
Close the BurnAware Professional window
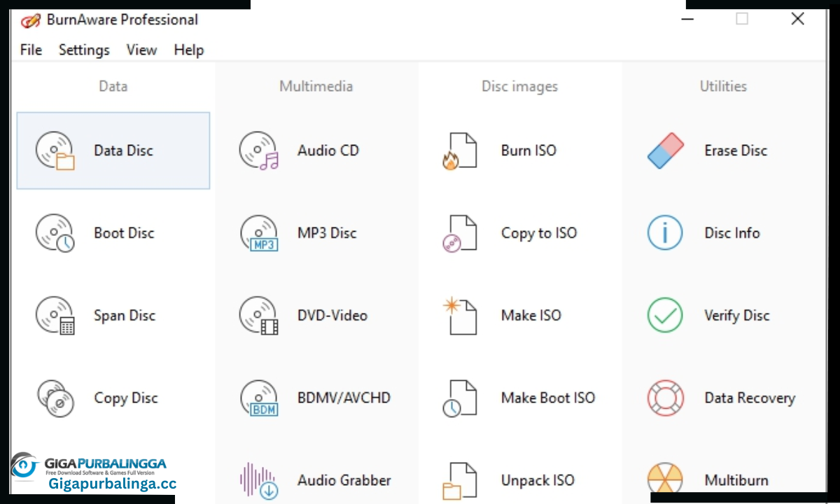coord(797,19)
